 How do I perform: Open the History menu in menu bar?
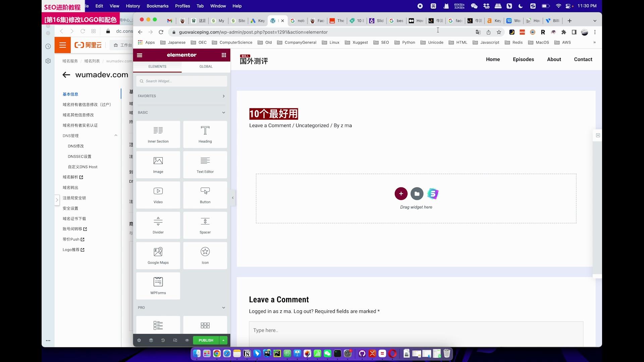click(133, 6)
